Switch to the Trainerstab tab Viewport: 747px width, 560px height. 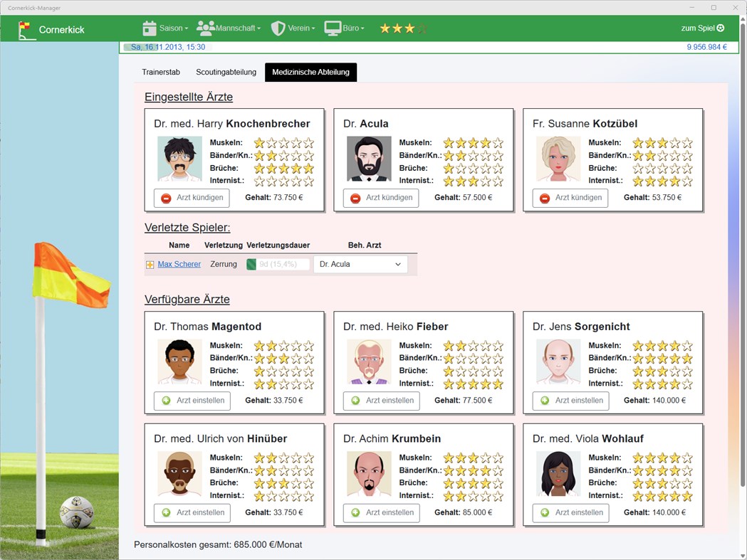click(161, 72)
